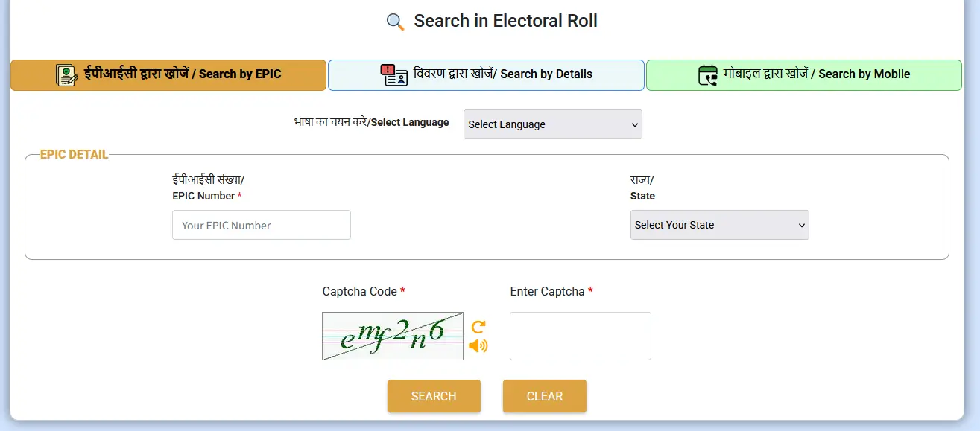
Task: Click the Your EPIC Number input field
Action: (x=261, y=225)
